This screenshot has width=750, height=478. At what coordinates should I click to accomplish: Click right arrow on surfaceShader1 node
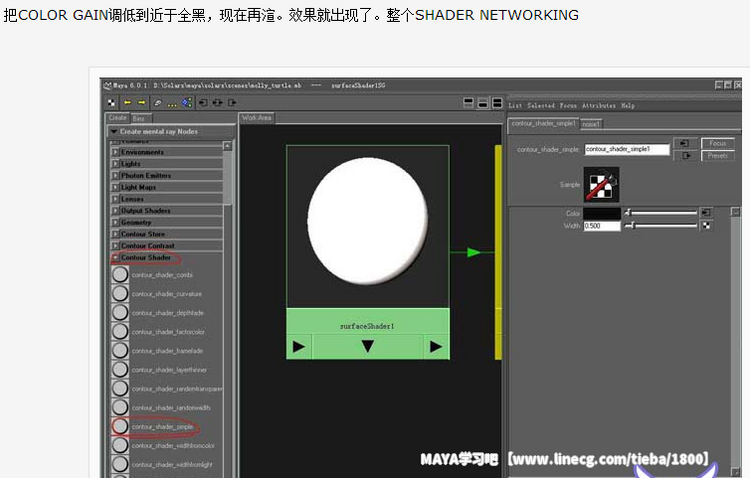[x=436, y=346]
